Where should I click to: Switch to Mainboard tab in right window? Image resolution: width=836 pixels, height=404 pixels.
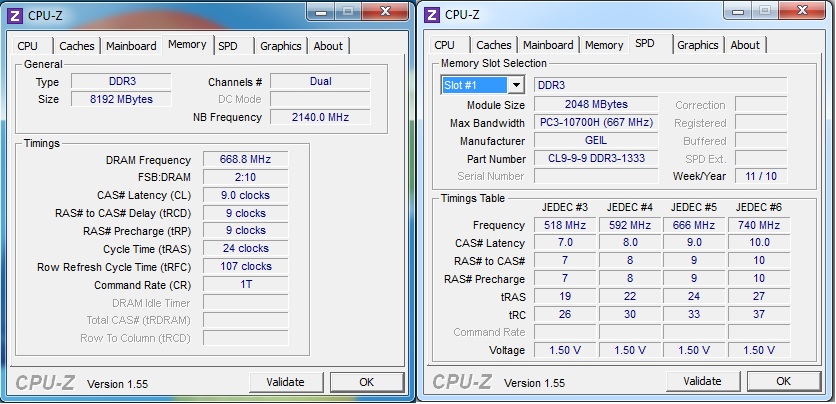pos(548,45)
